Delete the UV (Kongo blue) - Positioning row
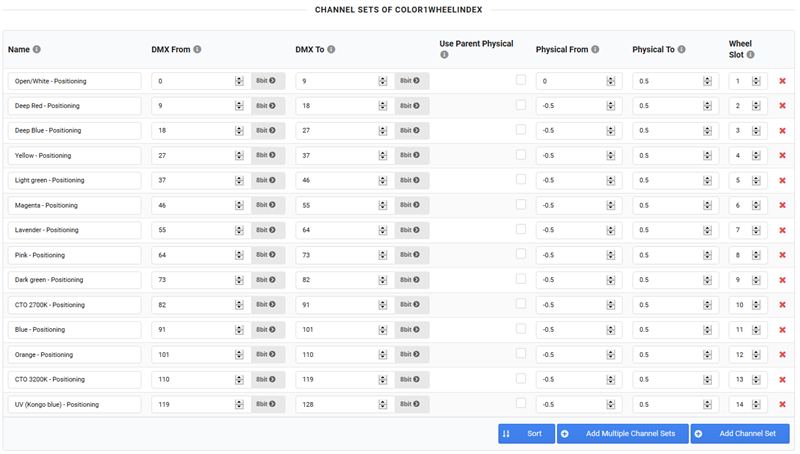 [x=782, y=405]
